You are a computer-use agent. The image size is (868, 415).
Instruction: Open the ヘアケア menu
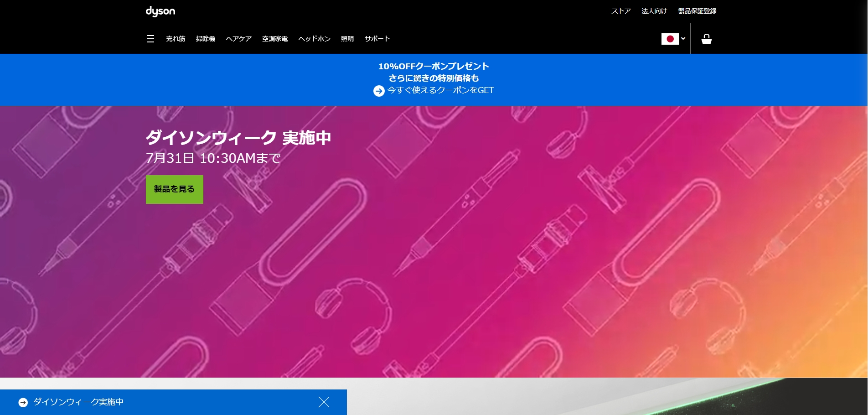[x=238, y=39]
